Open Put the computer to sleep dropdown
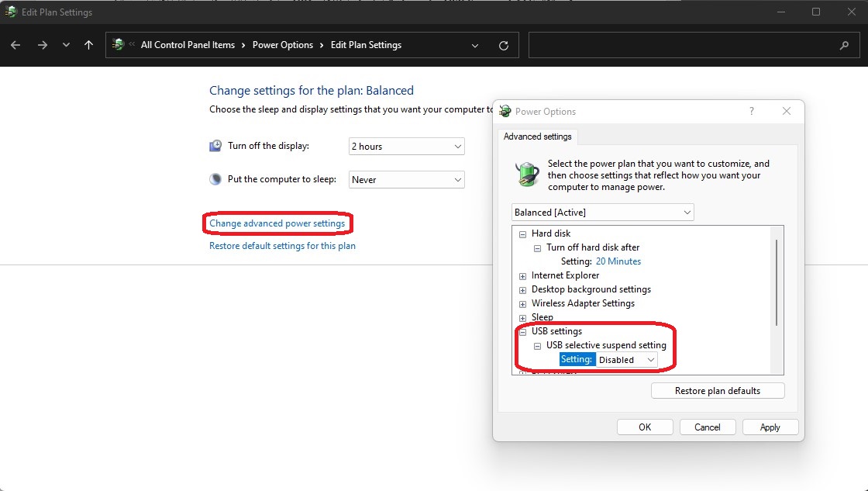The height and width of the screenshot is (491, 868). [x=406, y=179]
